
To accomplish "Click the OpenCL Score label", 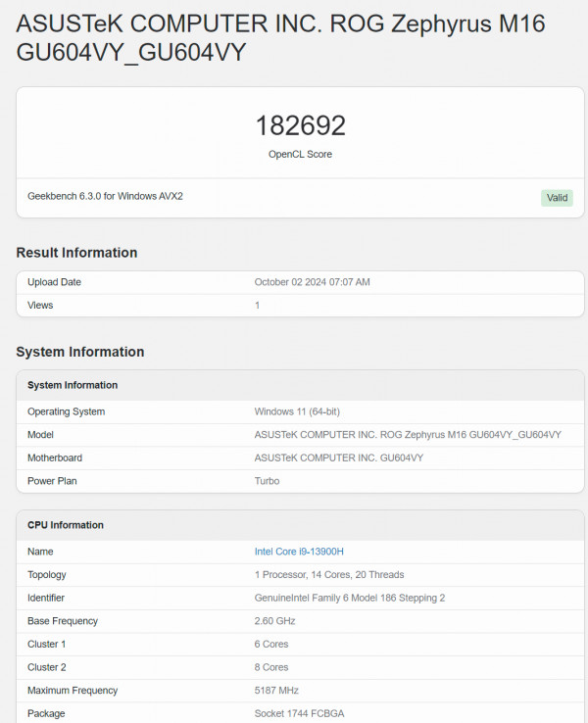I will pos(300,154).
